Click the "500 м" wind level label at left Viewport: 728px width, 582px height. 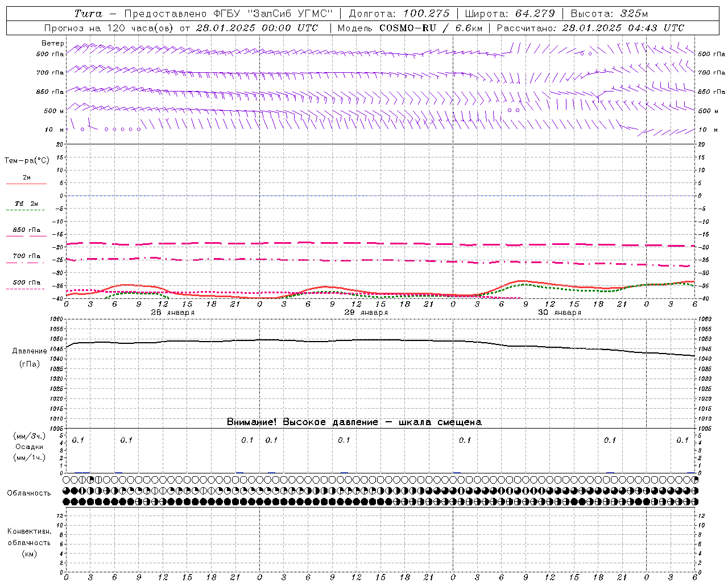(54, 111)
